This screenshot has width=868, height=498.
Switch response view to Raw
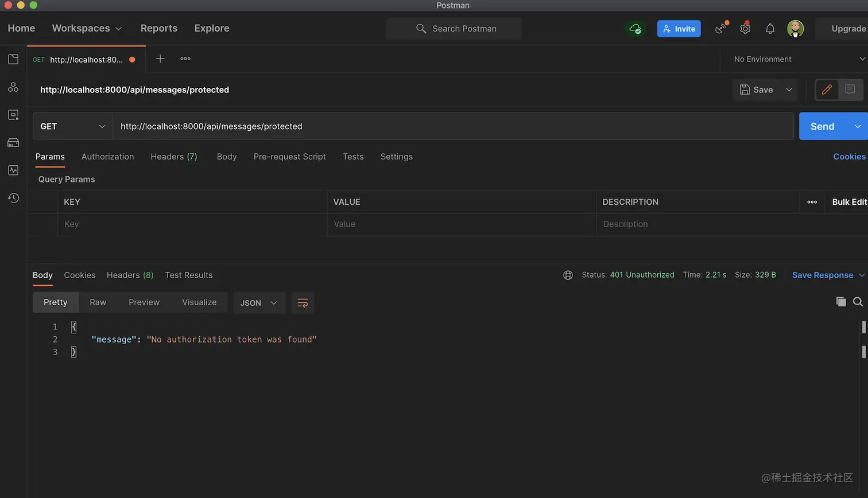[x=98, y=302]
